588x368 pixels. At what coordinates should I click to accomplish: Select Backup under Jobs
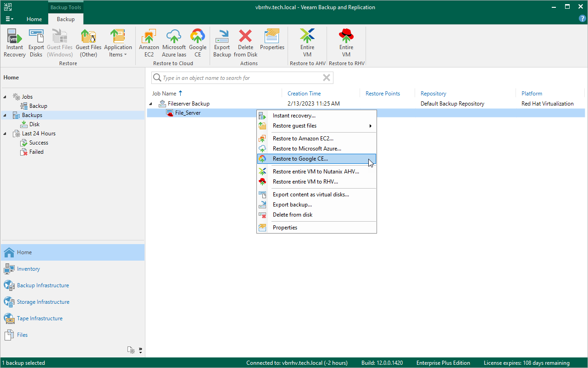click(38, 106)
